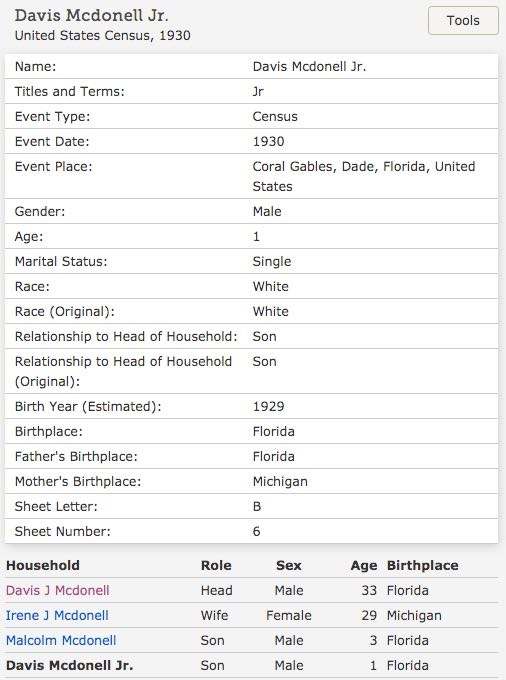Screen dimensions: 506x680
Task: Select the Coral Gables Event Place value
Action: click(364, 177)
